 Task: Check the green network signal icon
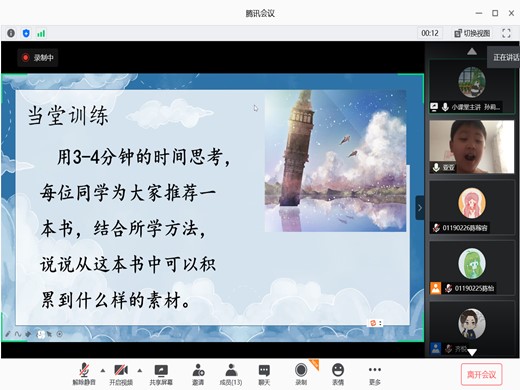click(x=41, y=33)
